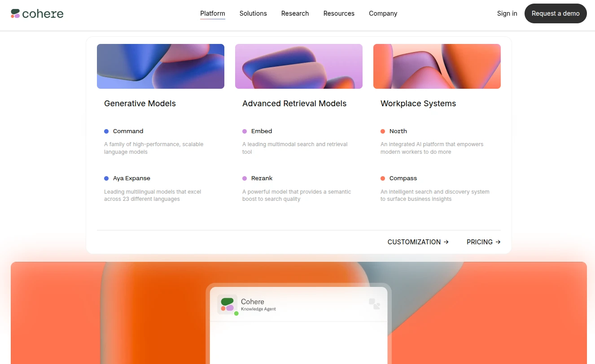This screenshot has height=364, width=595.
Task: Go to the CUSTOMIZATION page
Action: [418, 242]
